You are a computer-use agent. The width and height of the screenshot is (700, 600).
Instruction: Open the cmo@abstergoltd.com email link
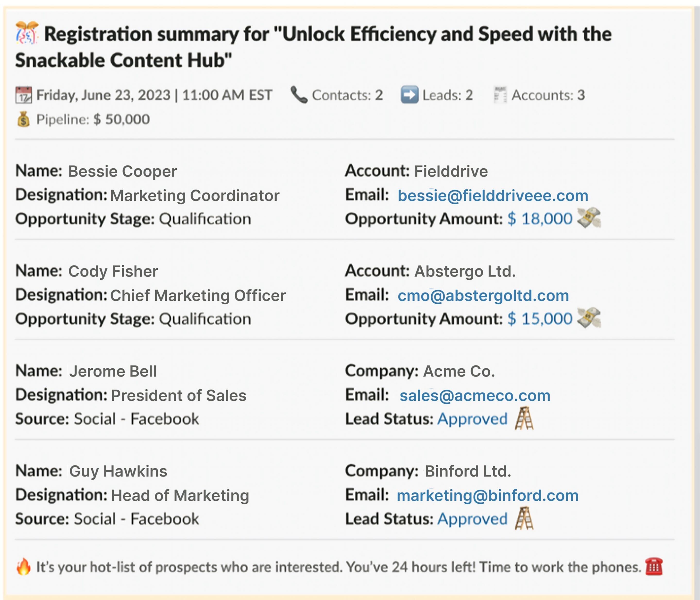(x=483, y=295)
